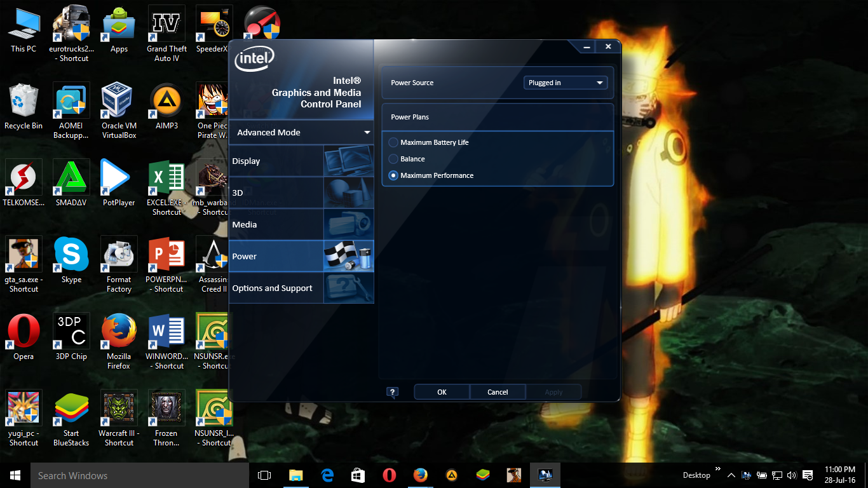Click the Apply button
The image size is (868, 488).
pos(553,392)
